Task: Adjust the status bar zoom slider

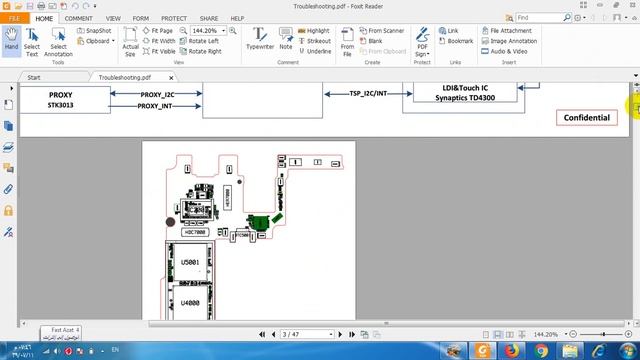Action: point(603,334)
